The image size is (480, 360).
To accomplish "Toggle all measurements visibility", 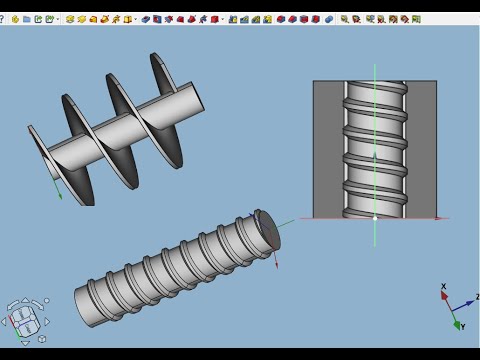I will (393, 19).
